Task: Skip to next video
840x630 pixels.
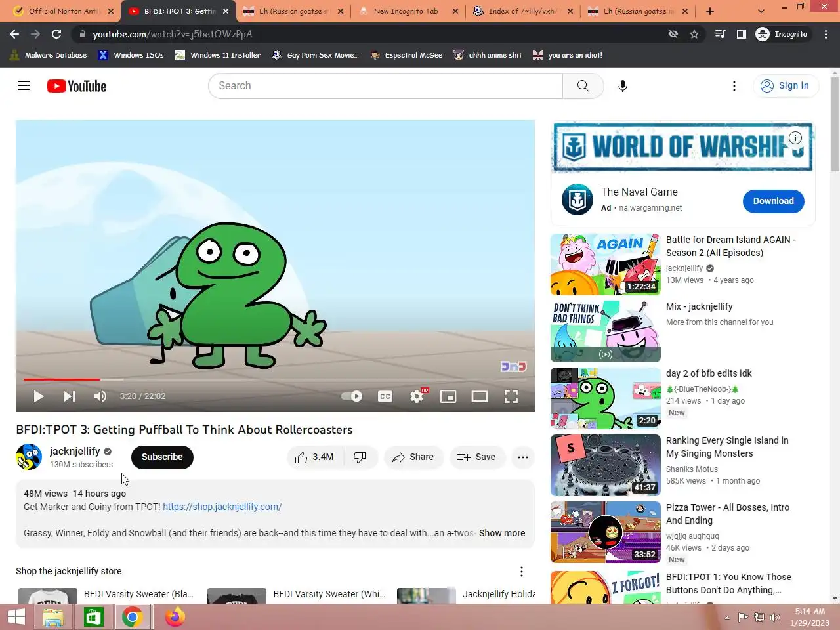Action: coord(69,396)
